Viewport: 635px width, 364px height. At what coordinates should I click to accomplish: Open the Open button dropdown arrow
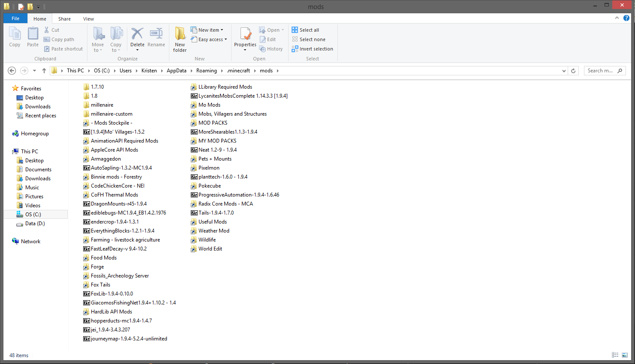pos(283,30)
